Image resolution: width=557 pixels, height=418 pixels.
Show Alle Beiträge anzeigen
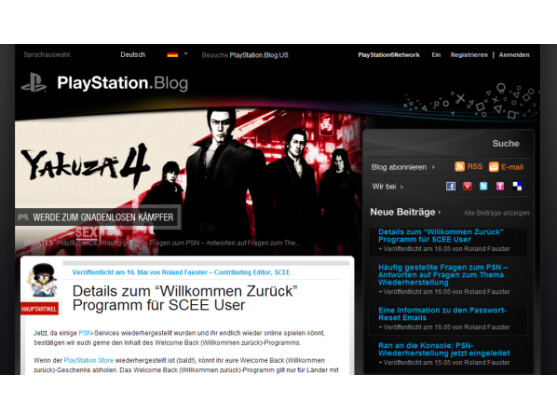coord(496,213)
